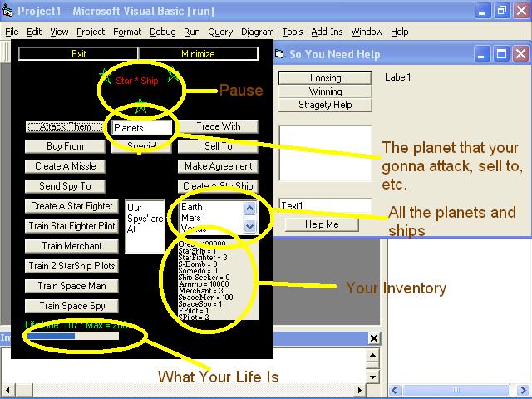Click the Planets text field
Viewport: 532px width, 399px height.
pos(142,128)
